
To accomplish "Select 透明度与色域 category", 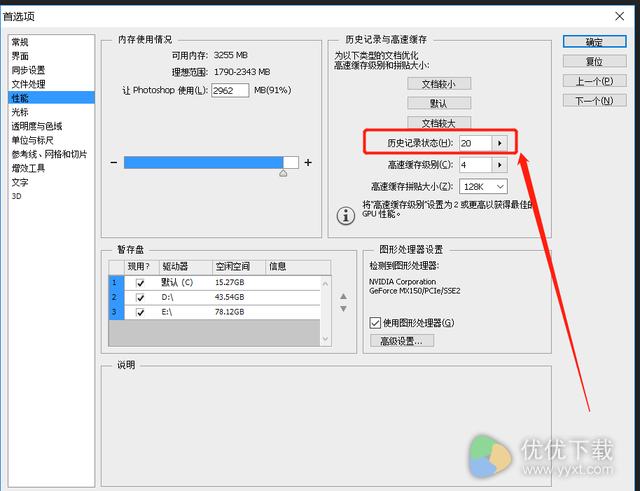I will point(37,126).
